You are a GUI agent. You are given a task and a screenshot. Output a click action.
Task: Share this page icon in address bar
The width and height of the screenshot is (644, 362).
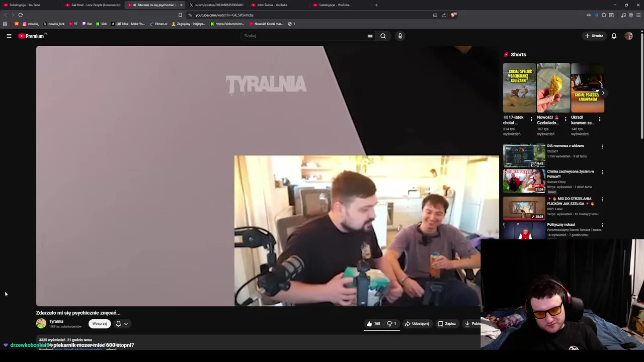click(444, 15)
